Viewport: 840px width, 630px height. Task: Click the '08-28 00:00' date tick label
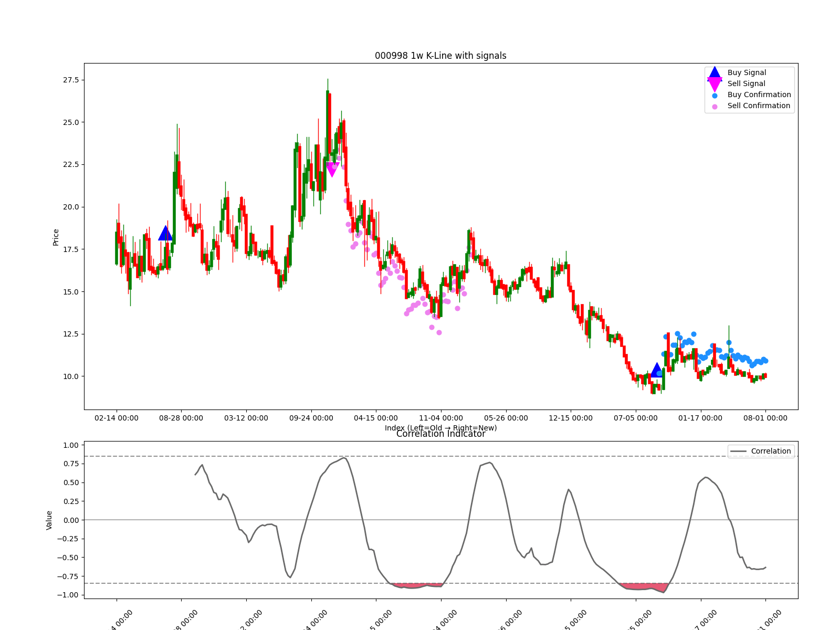[181, 418]
